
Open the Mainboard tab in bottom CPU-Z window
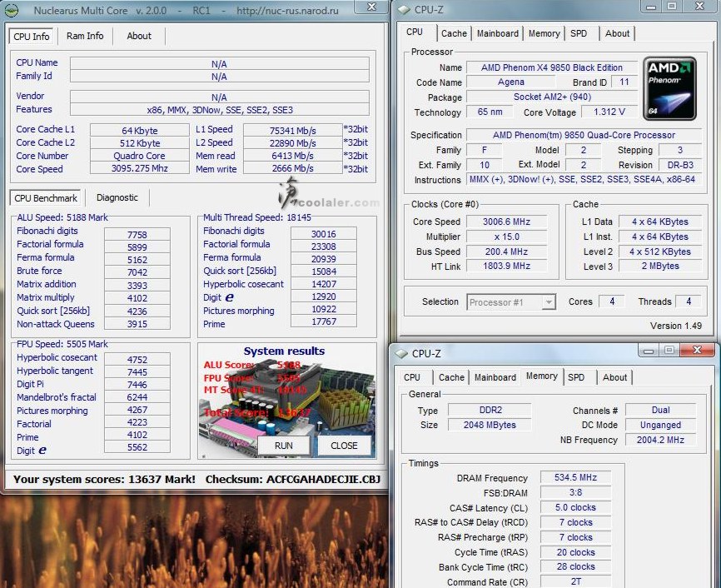pyautogui.click(x=495, y=377)
